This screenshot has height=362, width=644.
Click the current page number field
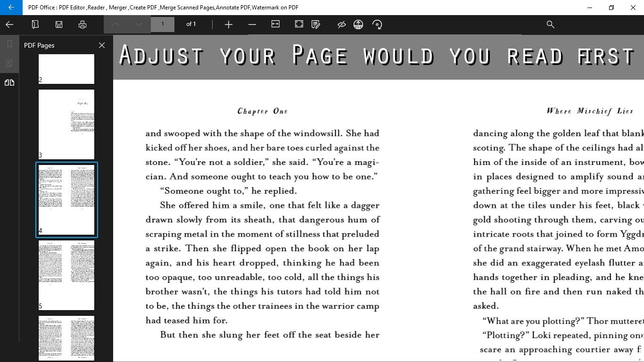pyautogui.click(x=163, y=24)
